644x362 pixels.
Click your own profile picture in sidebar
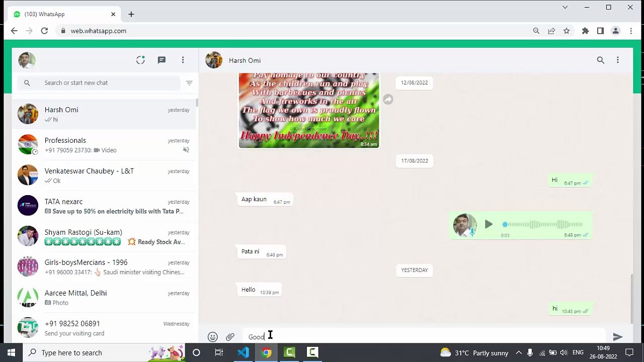27,60
